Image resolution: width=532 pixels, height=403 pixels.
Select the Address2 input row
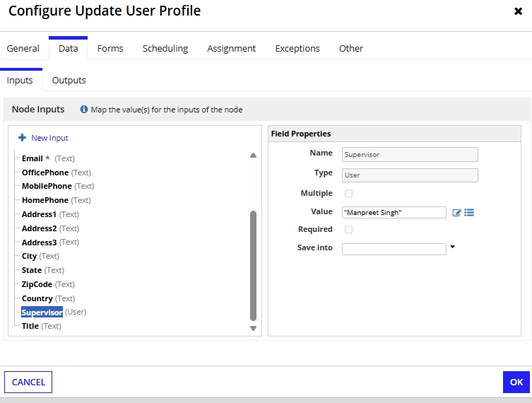pos(51,228)
